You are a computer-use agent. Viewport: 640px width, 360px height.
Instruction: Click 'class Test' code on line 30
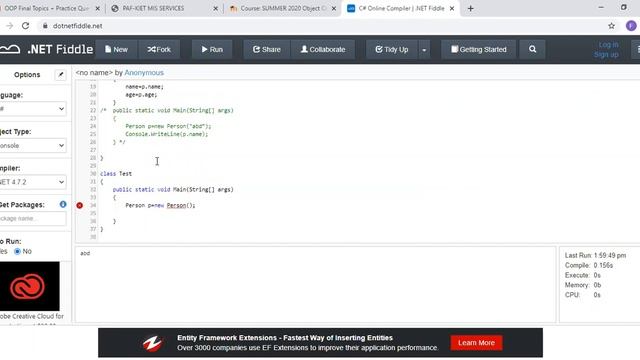(x=116, y=173)
